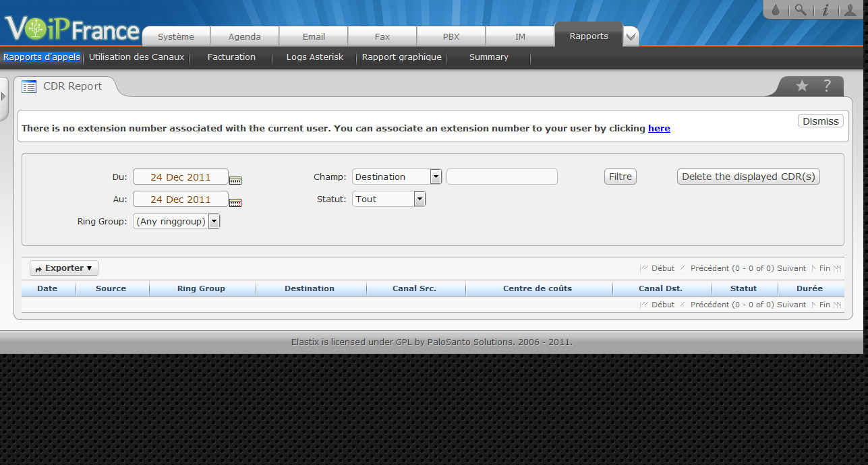The width and height of the screenshot is (868, 465).
Task: Switch to the PBX tab
Action: [x=451, y=36]
